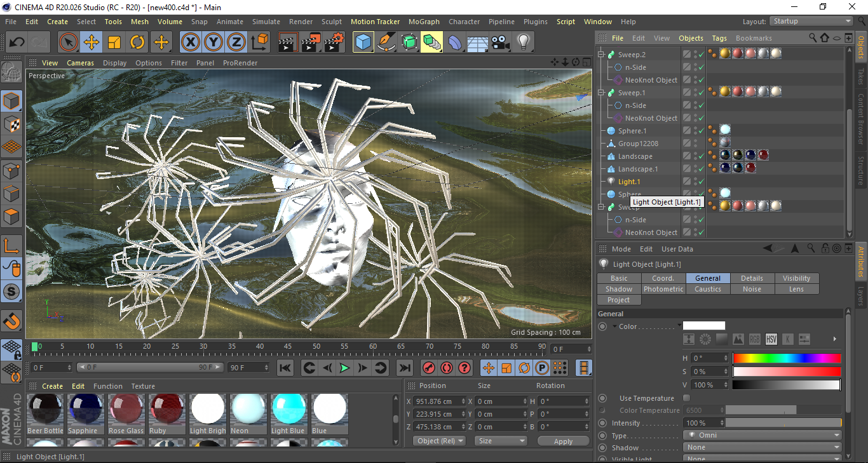Add a Cube primitive object
Viewport: 868px width, 463px height.
point(363,43)
